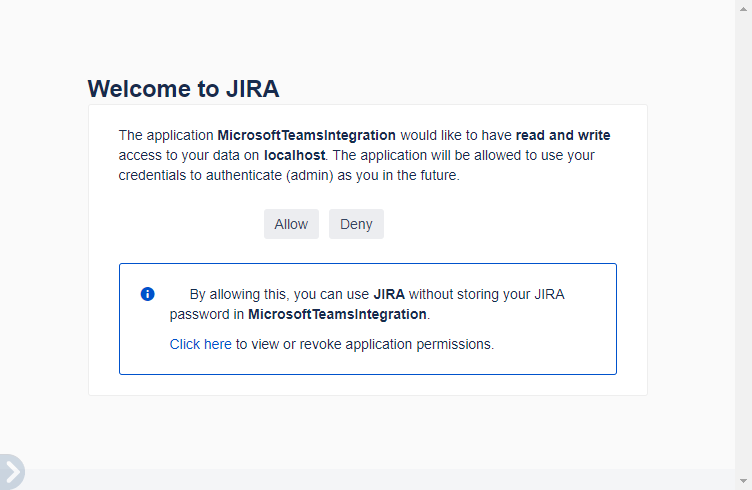Click 'password in' text in info box
Screen dimensions: 752x490
point(206,314)
